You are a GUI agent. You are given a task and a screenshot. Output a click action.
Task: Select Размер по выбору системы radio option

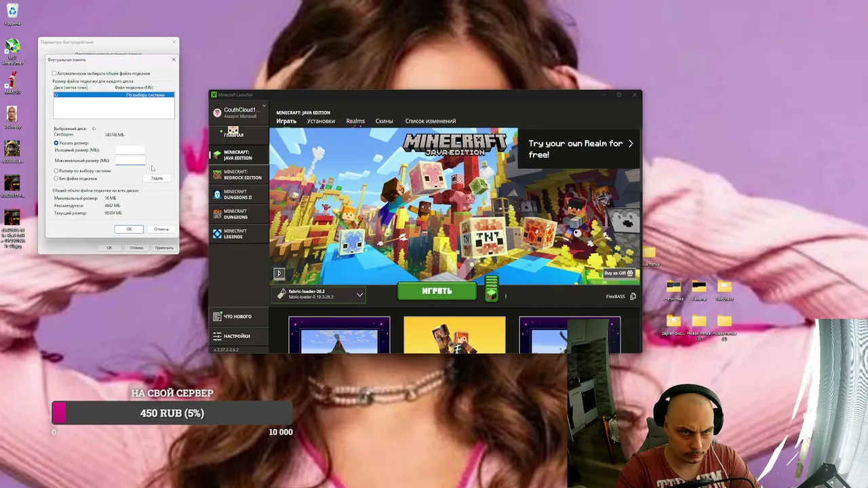tap(56, 171)
